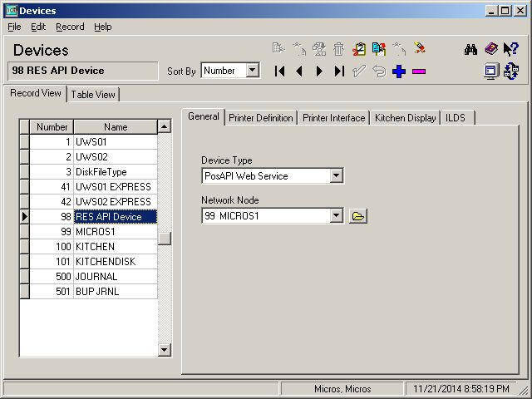Click the 98 RES API Device field

point(83,71)
